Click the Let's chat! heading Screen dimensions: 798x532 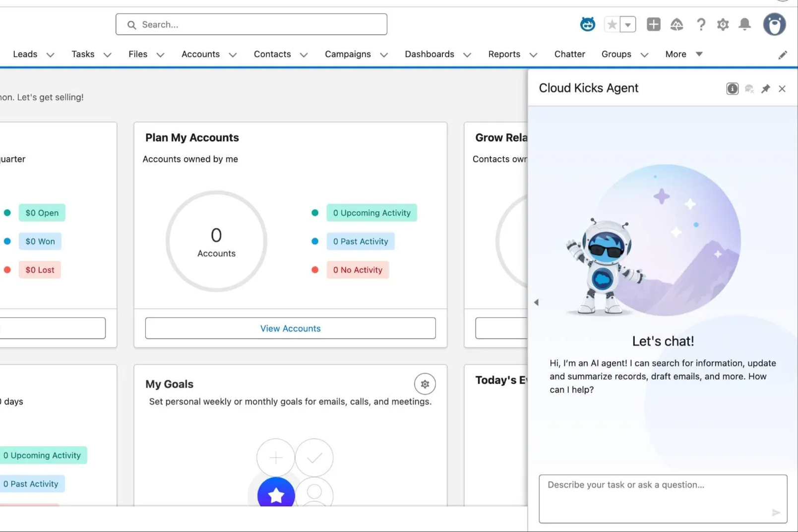coord(663,341)
